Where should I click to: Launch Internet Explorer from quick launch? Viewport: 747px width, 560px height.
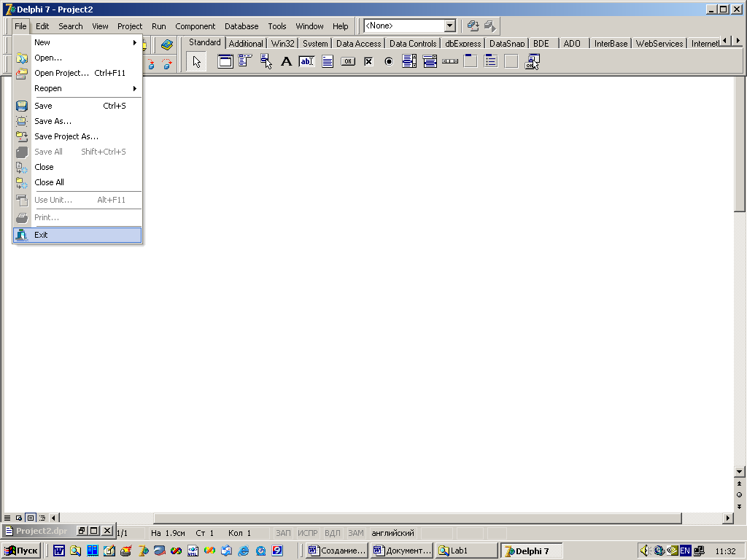244,551
